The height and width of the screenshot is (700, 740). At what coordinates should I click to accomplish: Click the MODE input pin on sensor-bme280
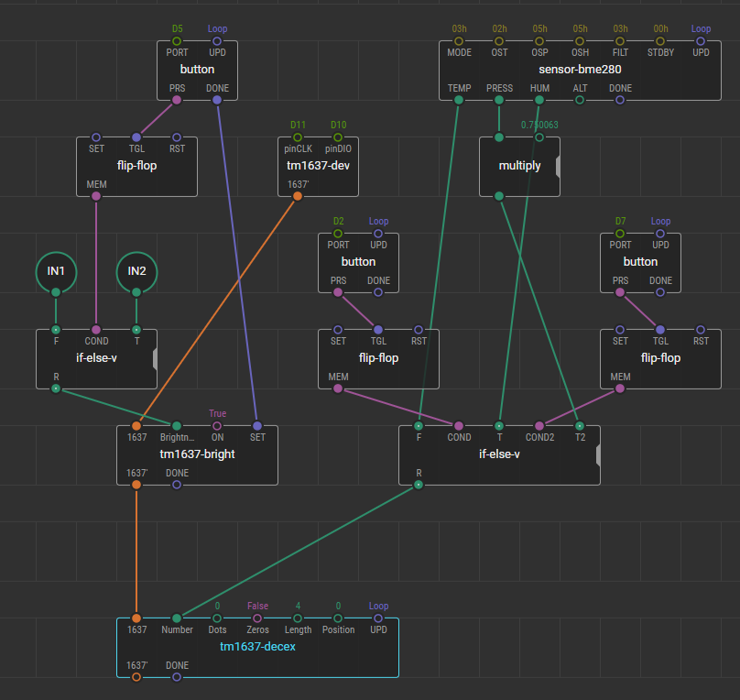[x=459, y=41]
